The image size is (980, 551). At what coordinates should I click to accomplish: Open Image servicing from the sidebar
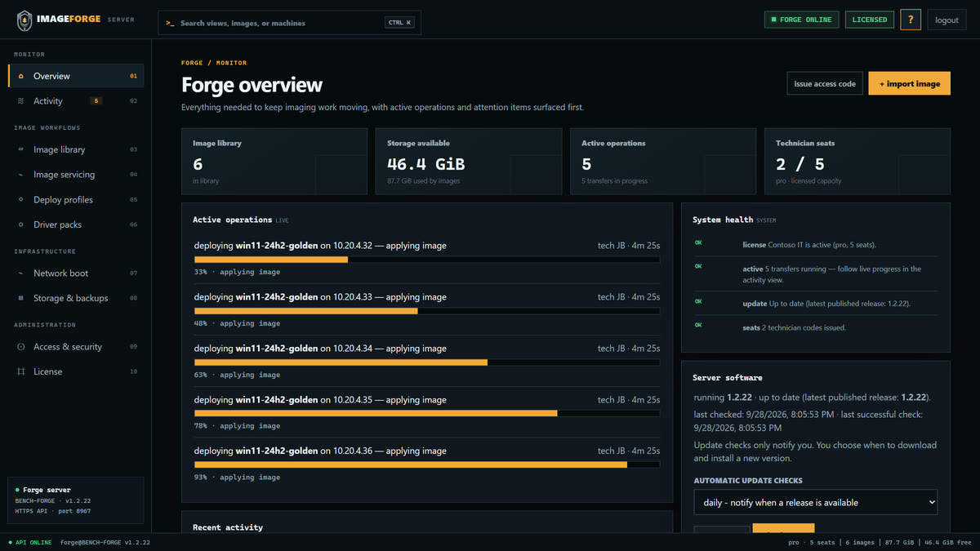pyautogui.click(x=76, y=175)
